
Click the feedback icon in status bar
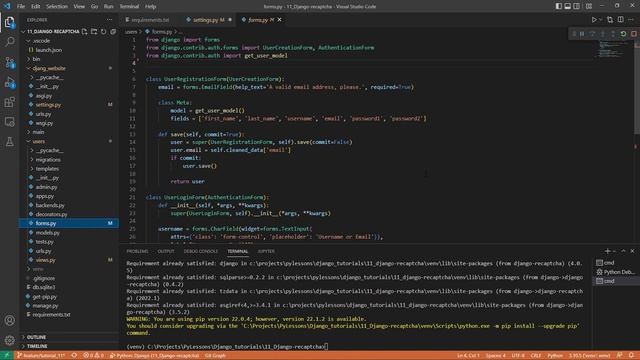click(620, 356)
